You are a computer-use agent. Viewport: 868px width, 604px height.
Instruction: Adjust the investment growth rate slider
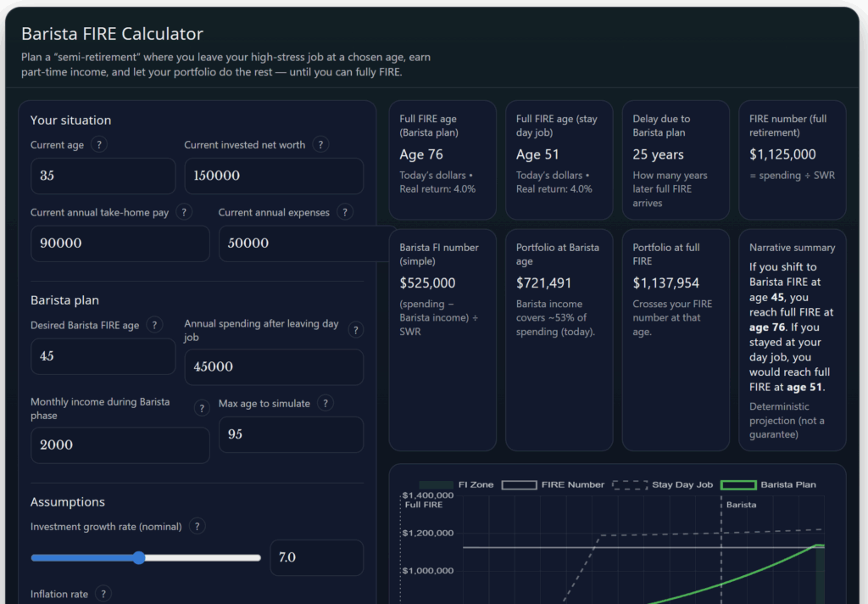click(x=138, y=557)
